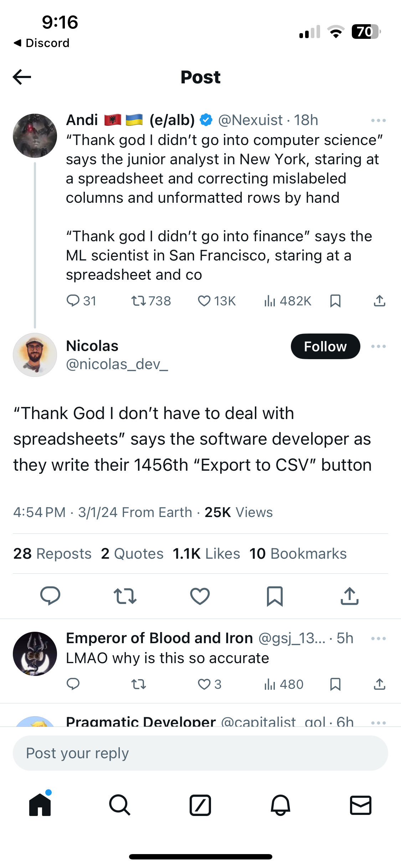The height and width of the screenshot is (868, 401).
Task: Open more options for Andi's post
Action: (x=378, y=120)
